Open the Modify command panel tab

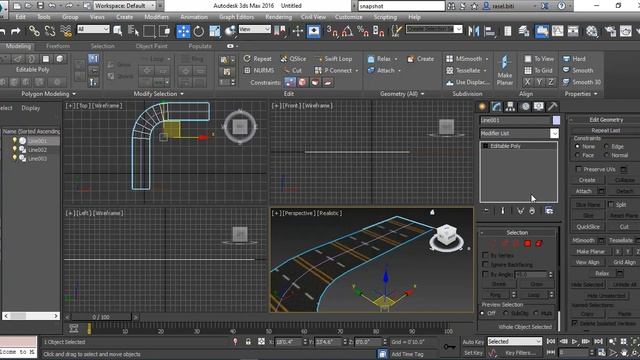[x=496, y=107]
